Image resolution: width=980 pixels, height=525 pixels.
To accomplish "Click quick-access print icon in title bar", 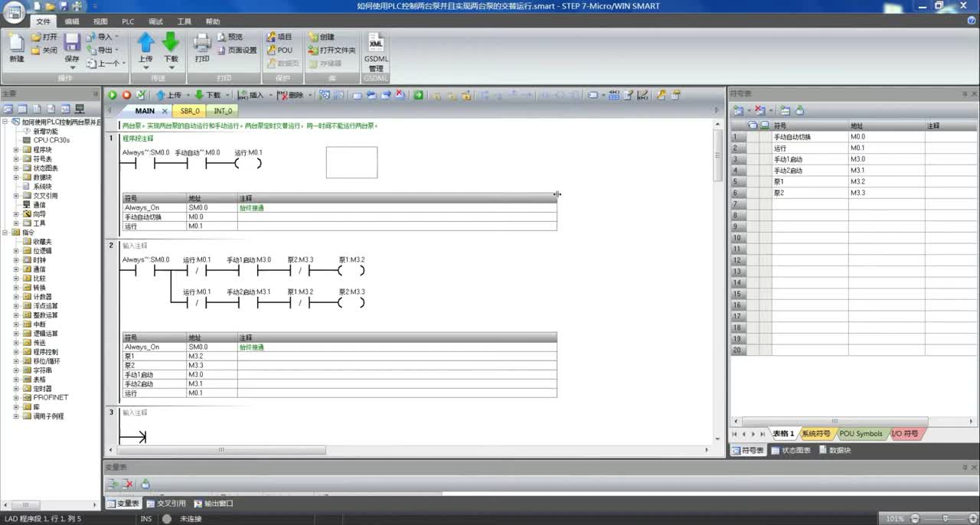I will 76,5.
